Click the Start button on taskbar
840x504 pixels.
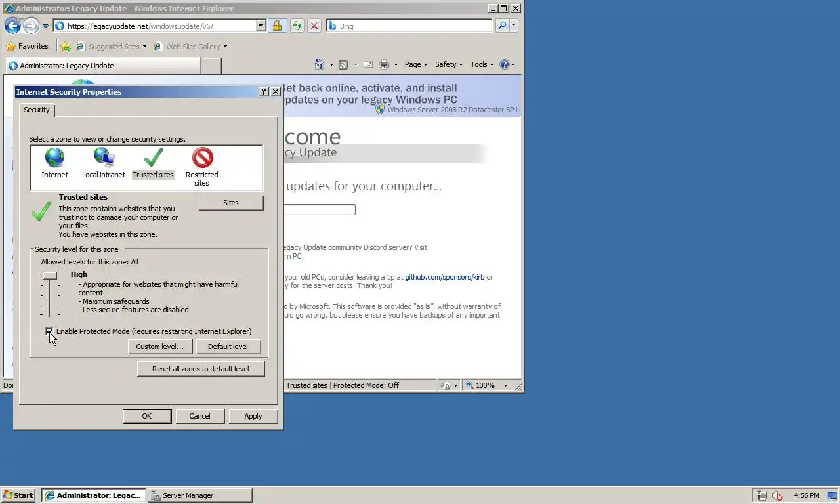point(18,495)
